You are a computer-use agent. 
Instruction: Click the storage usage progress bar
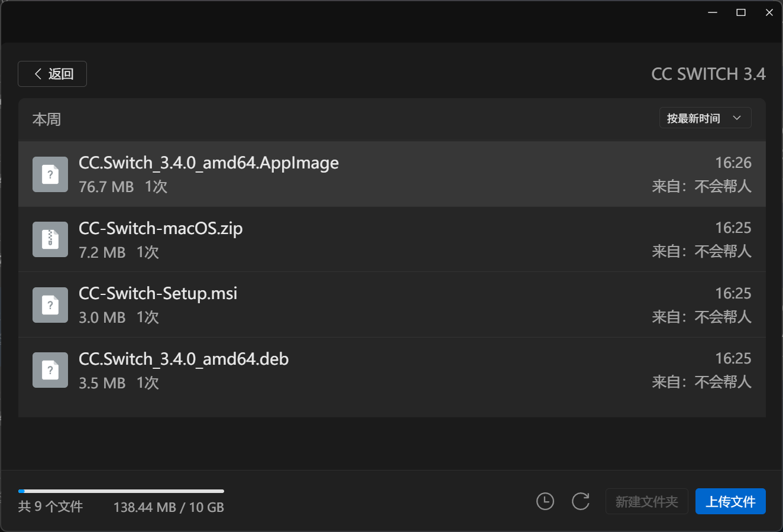[121, 491]
